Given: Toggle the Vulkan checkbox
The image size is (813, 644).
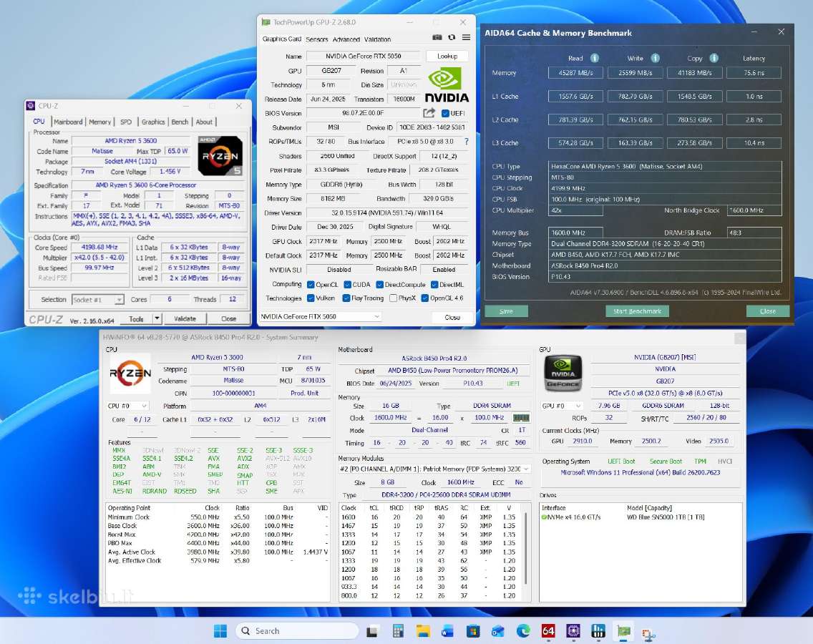Looking at the screenshot, I should pyautogui.click(x=311, y=298).
